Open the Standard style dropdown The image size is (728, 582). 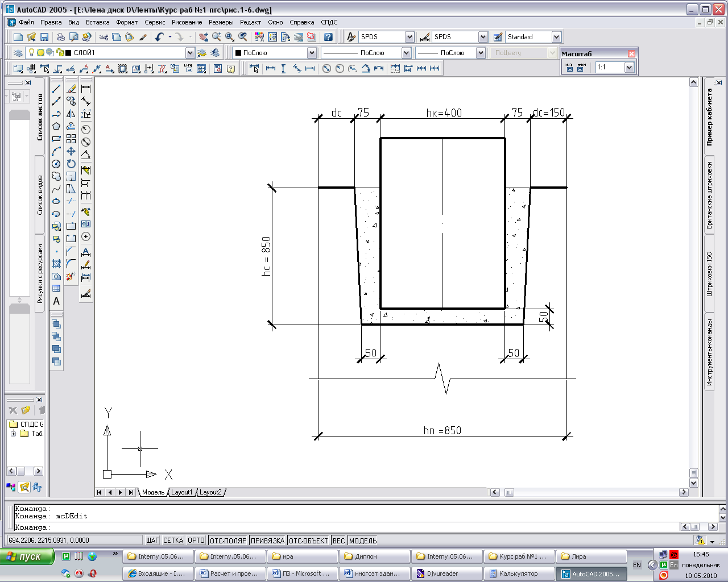pos(556,37)
